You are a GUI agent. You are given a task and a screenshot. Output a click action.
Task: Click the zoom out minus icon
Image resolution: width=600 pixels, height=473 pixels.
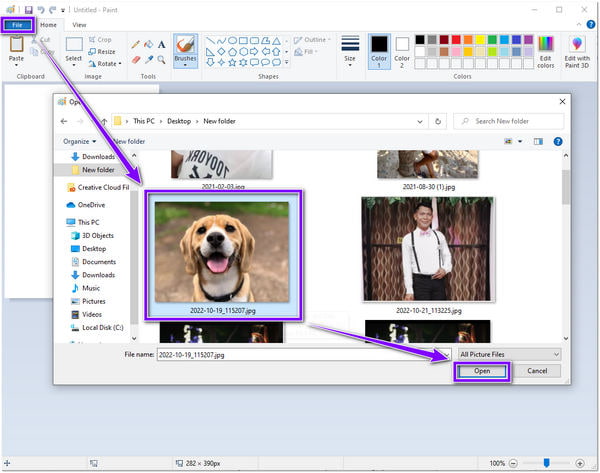tap(513, 463)
